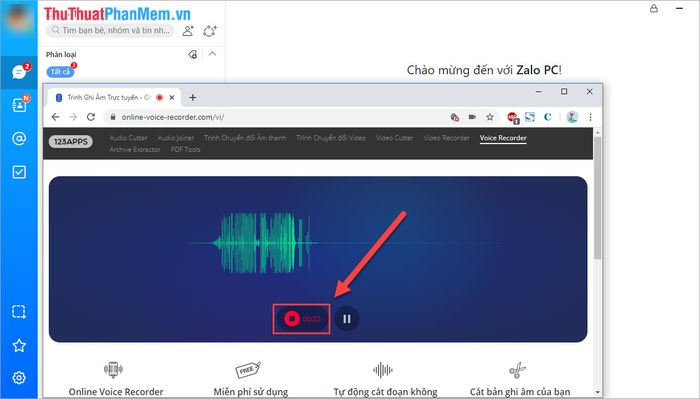The height and width of the screenshot is (399, 700).
Task: Open Zalo to-do checkbox icon in sidebar
Action: tap(19, 172)
